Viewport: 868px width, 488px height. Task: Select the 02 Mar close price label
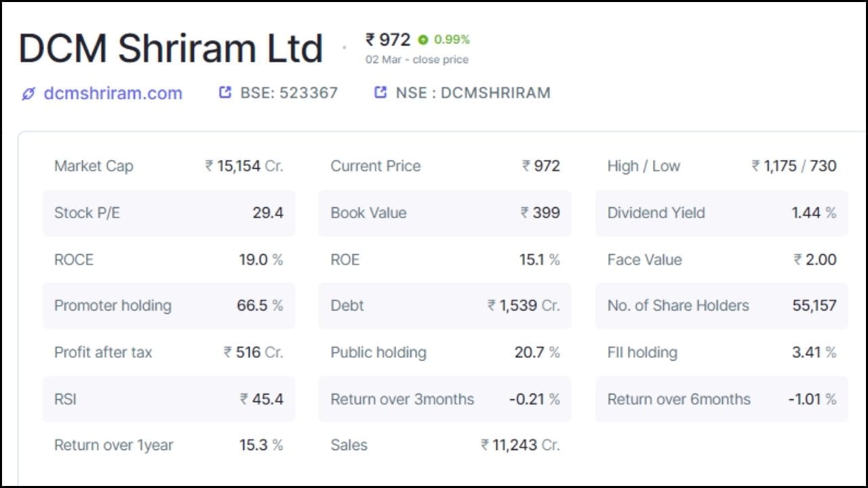click(416, 60)
